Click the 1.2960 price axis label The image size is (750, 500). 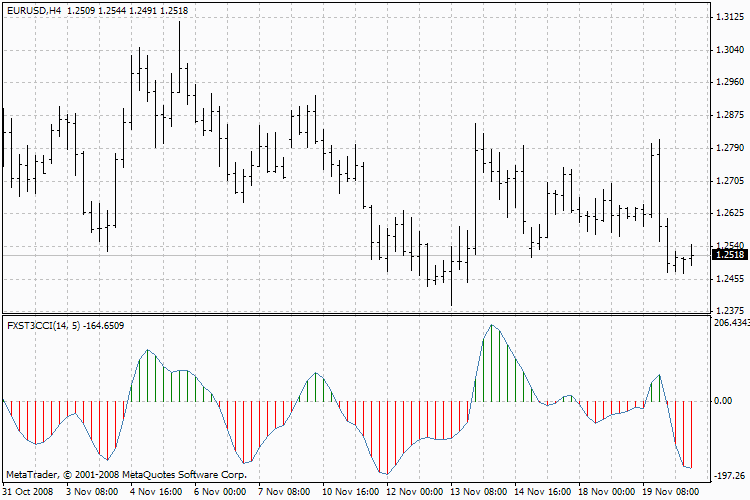730,82
